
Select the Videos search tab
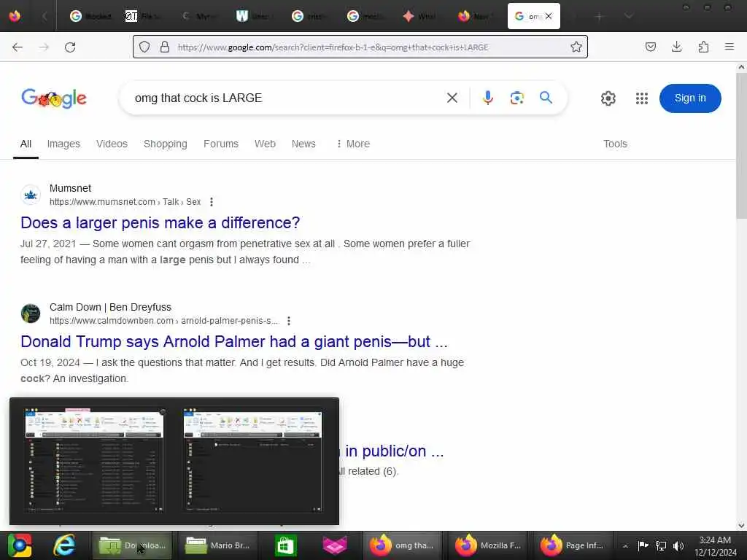click(x=112, y=144)
